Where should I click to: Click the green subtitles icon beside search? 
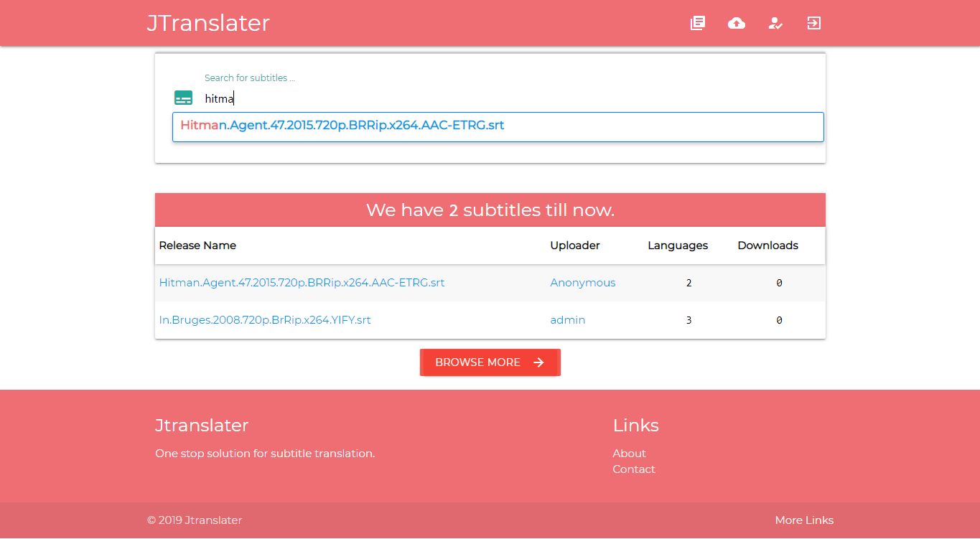pyautogui.click(x=184, y=98)
